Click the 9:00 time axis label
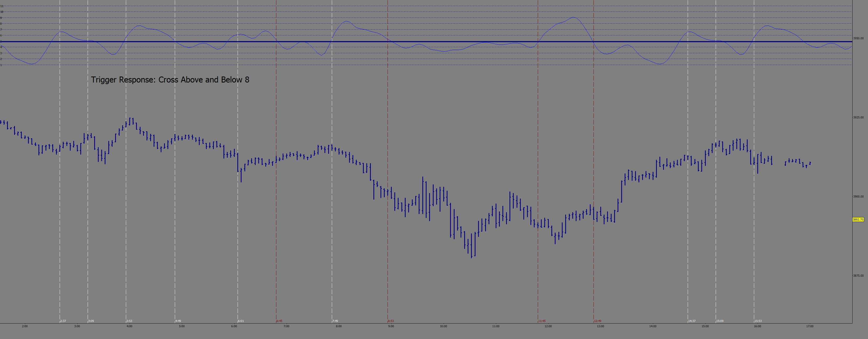The width and height of the screenshot is (868, 339). pyautogui.click(x=391, y=326)
